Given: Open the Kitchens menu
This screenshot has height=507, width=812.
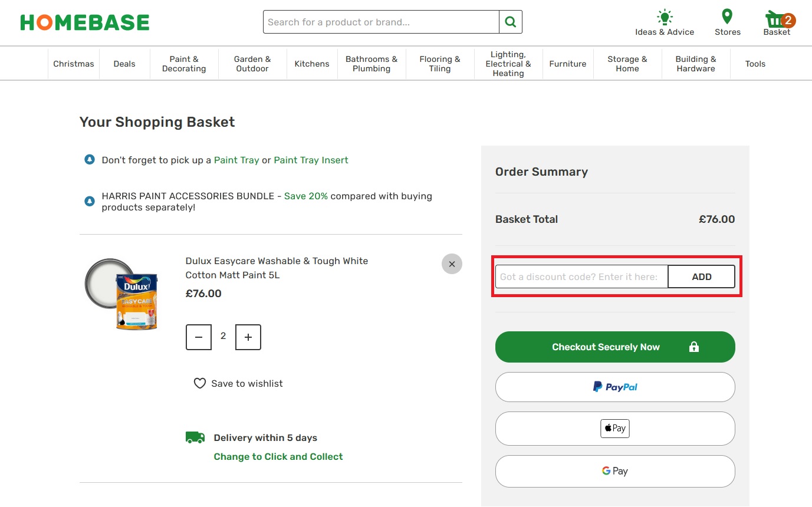Looking at the screenshot, I should (312, 64).
